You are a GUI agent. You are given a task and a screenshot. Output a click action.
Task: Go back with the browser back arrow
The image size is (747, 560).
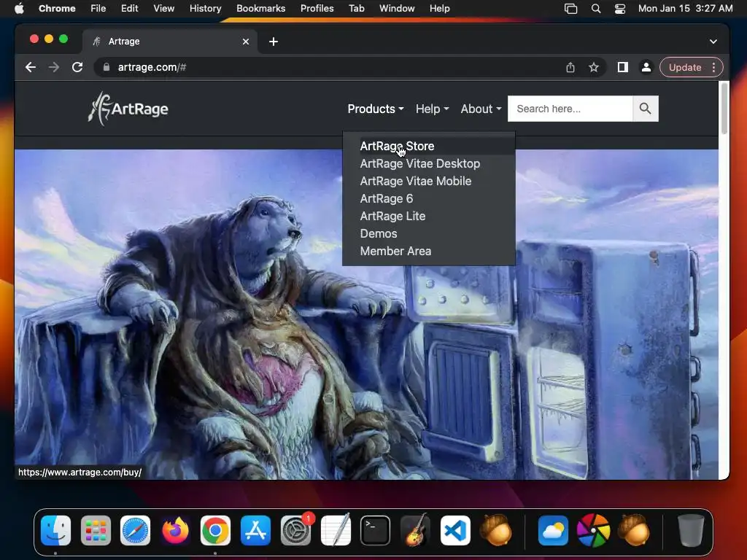coord(31,67)
